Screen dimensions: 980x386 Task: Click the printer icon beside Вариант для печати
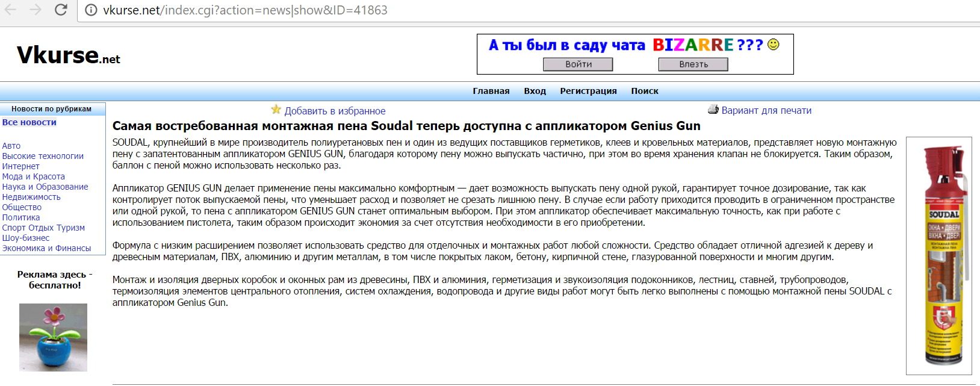click(713, 110)
